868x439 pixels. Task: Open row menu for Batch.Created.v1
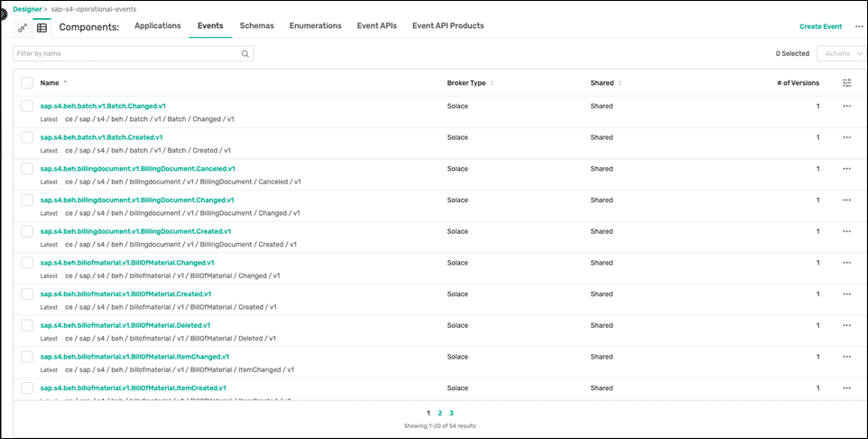click(846, 137)
